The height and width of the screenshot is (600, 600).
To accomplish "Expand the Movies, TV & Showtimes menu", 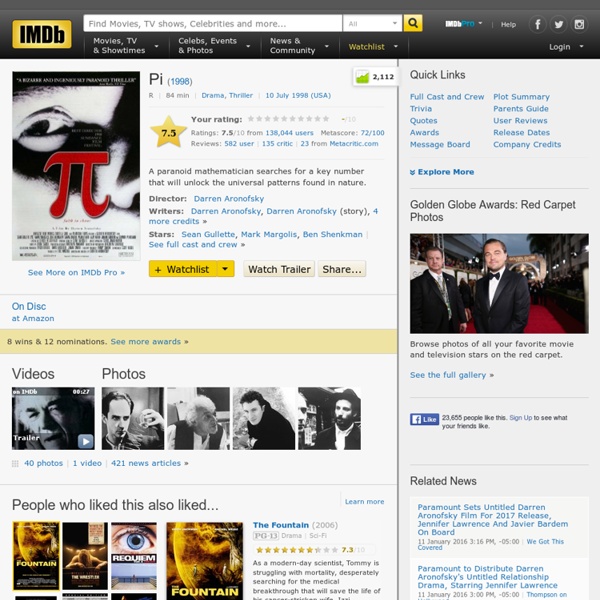I will point(126,46).
